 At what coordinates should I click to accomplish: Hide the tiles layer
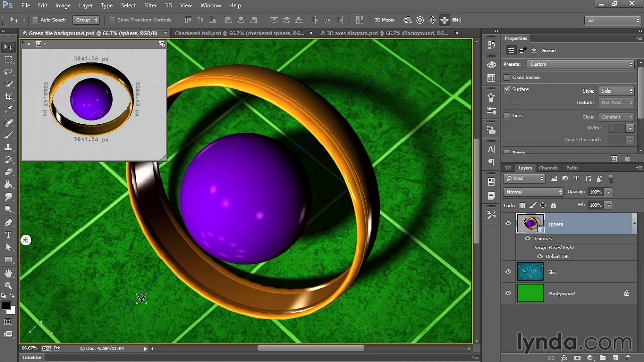pos(508,272)
